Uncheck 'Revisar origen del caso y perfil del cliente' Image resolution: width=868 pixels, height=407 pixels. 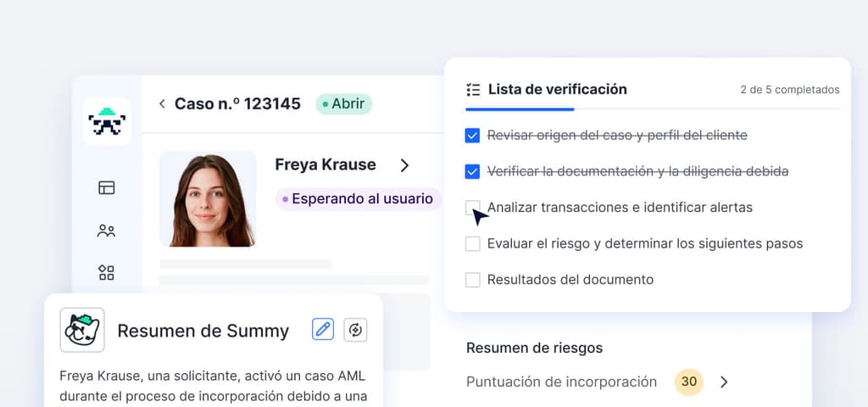[x=472, y=136]
